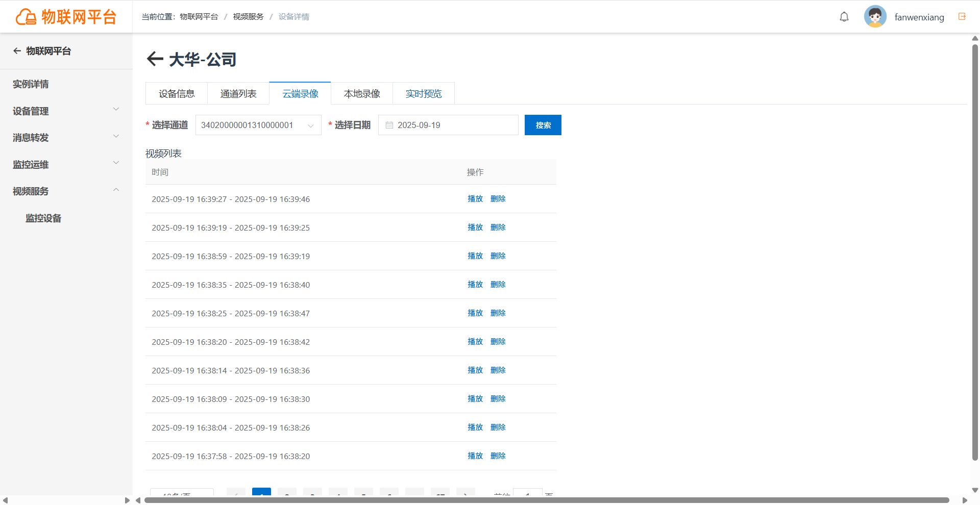Play the 16:39:27 - 16:39:46 recording
The image size is (980, 505).
tap(475, 199)
